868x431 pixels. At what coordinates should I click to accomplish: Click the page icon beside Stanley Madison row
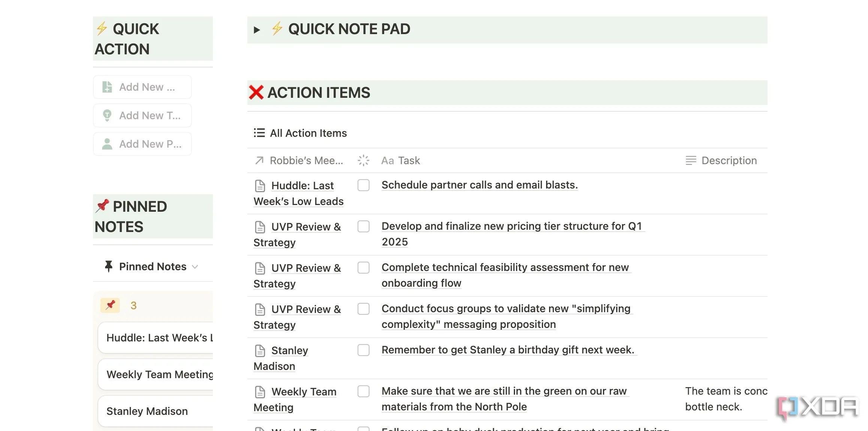(x=260, y=351)
